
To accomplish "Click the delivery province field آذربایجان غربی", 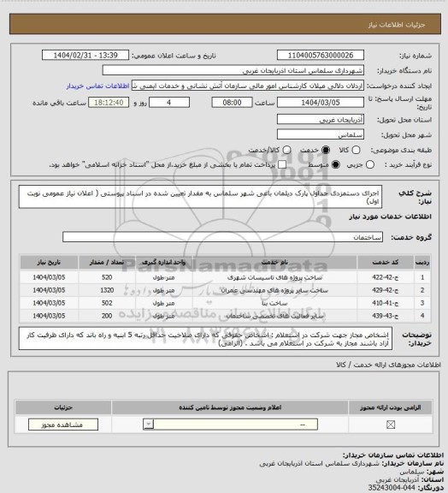I will click(321, 120).
